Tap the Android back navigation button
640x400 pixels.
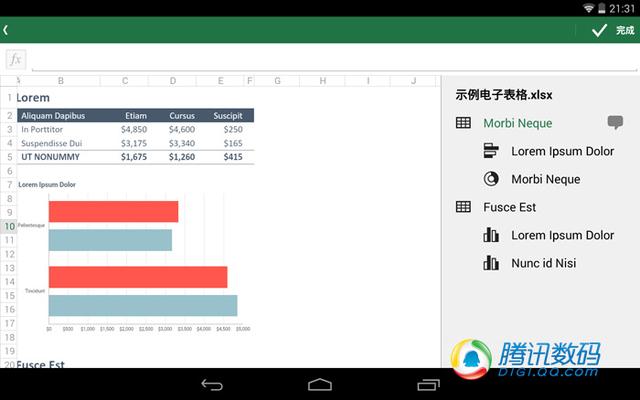click(212, 384)
